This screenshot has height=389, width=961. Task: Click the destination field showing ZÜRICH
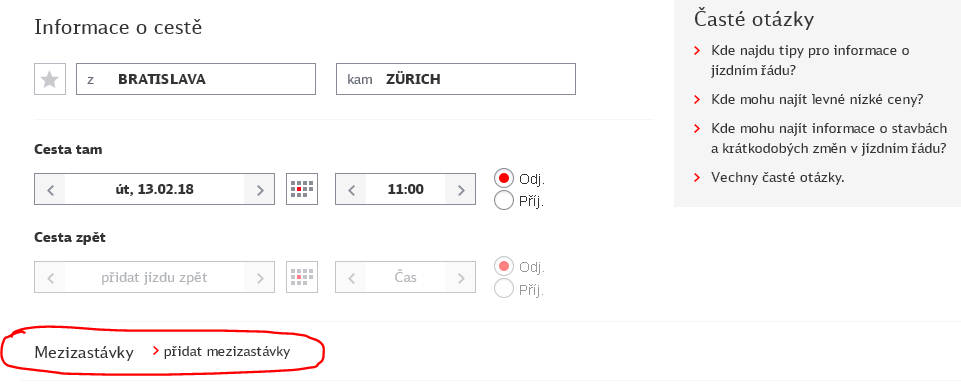coord(456,79)
